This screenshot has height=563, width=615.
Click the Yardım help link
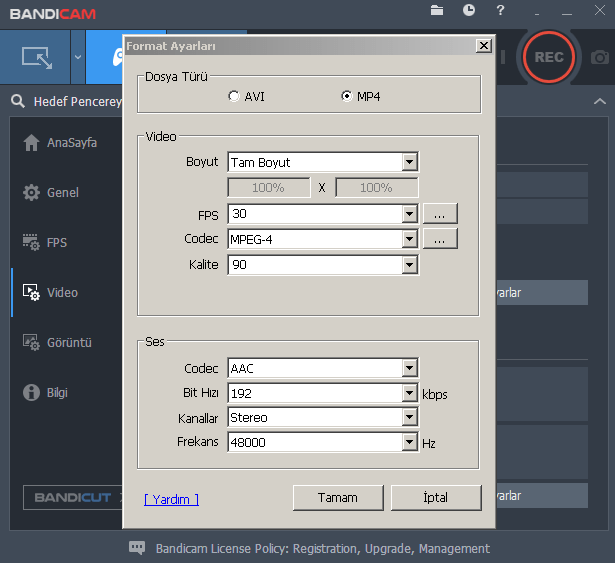point(171,499)
